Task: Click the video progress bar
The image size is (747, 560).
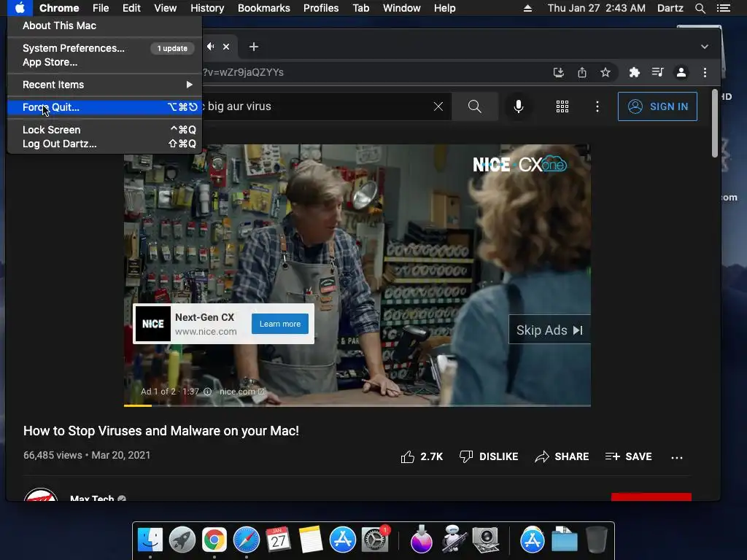Action: (357, 405)
